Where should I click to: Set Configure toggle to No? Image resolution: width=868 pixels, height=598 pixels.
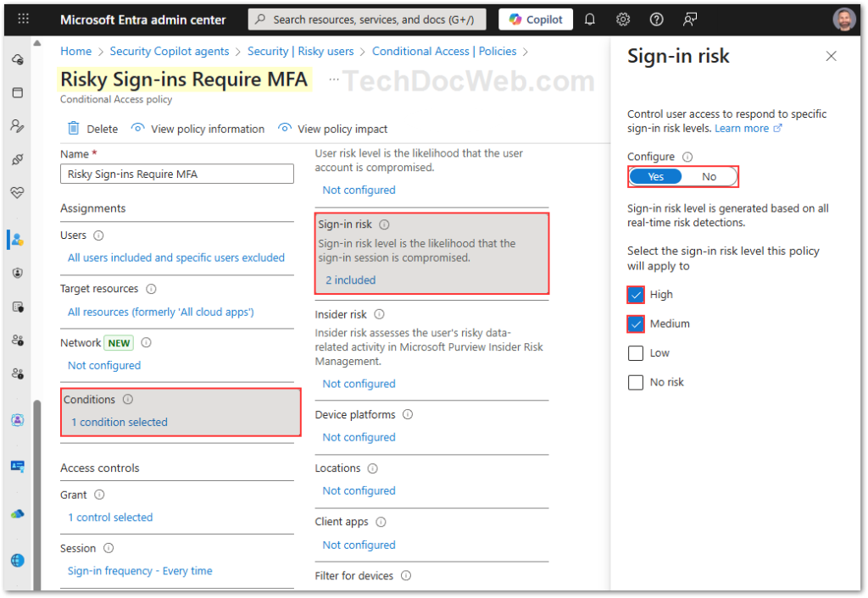(709, 177)
